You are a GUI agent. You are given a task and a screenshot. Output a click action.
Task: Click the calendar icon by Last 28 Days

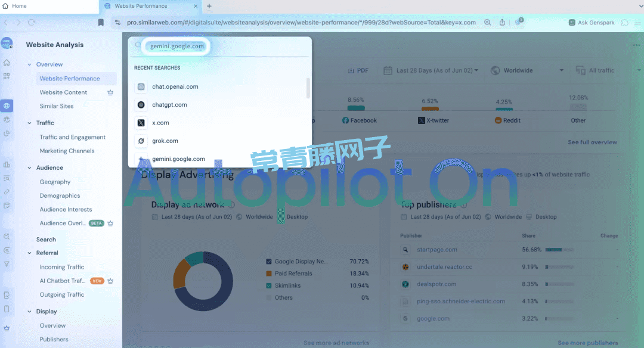point(388,70)
